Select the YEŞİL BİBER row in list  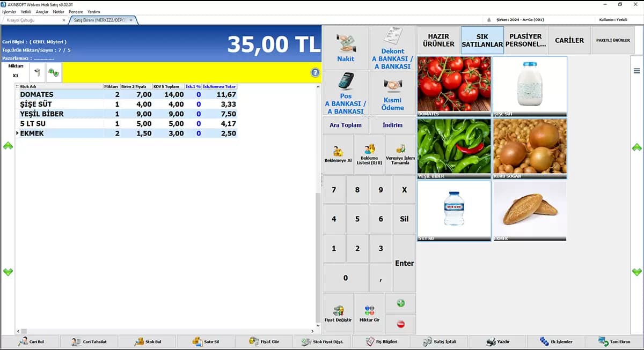(128, 114)
